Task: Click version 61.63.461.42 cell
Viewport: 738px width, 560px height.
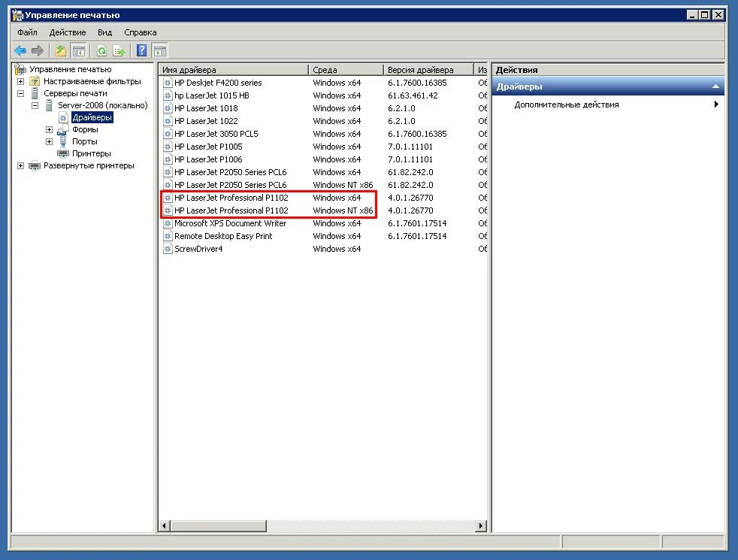Action: click(413, 95)
